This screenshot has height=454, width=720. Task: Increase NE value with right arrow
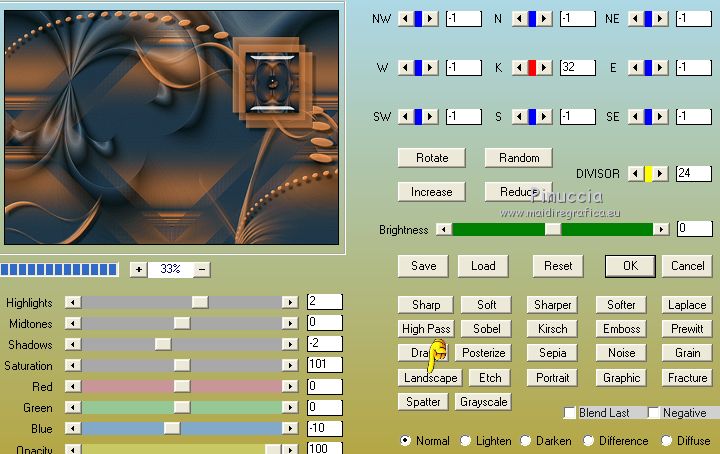click(x=660, y=19)
